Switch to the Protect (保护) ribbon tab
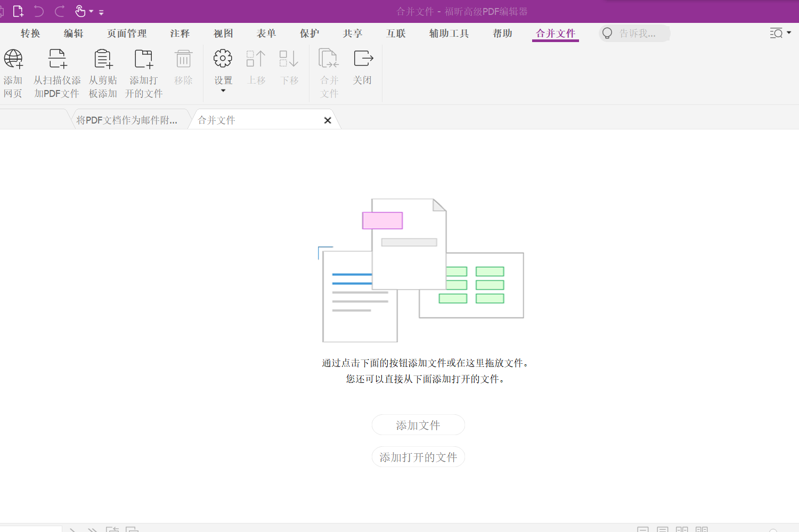Screen dimensions: 799x532 pyautogui.click(x=309, y=34)
